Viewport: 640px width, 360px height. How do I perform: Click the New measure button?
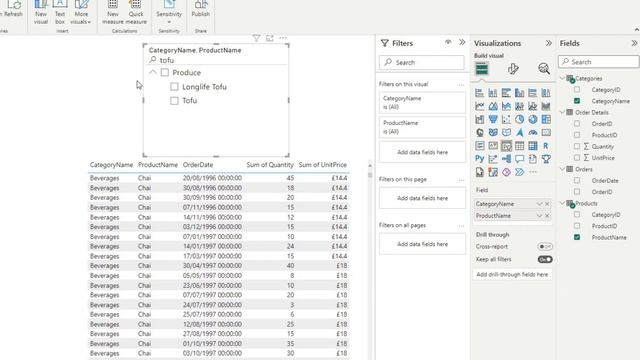click(113, 12)
